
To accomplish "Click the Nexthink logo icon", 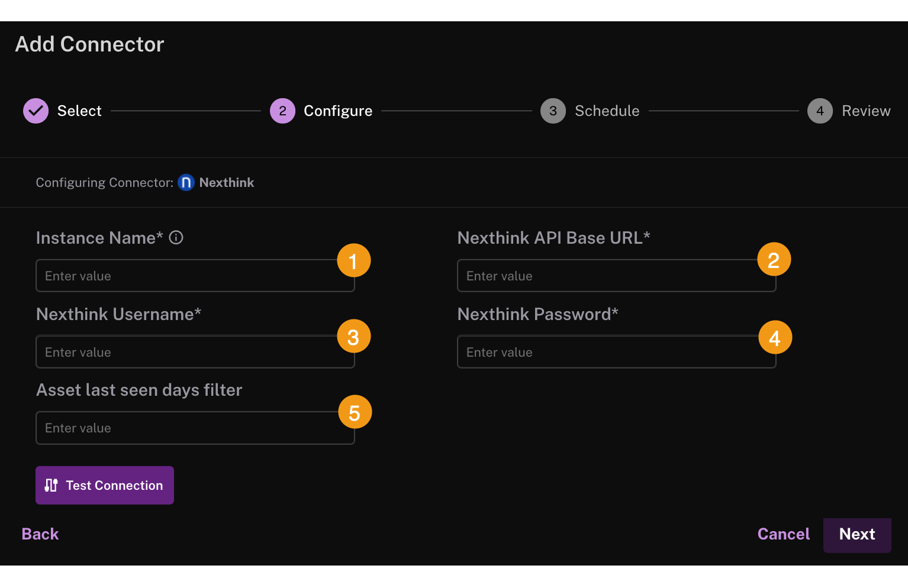I will coord(186,183).
